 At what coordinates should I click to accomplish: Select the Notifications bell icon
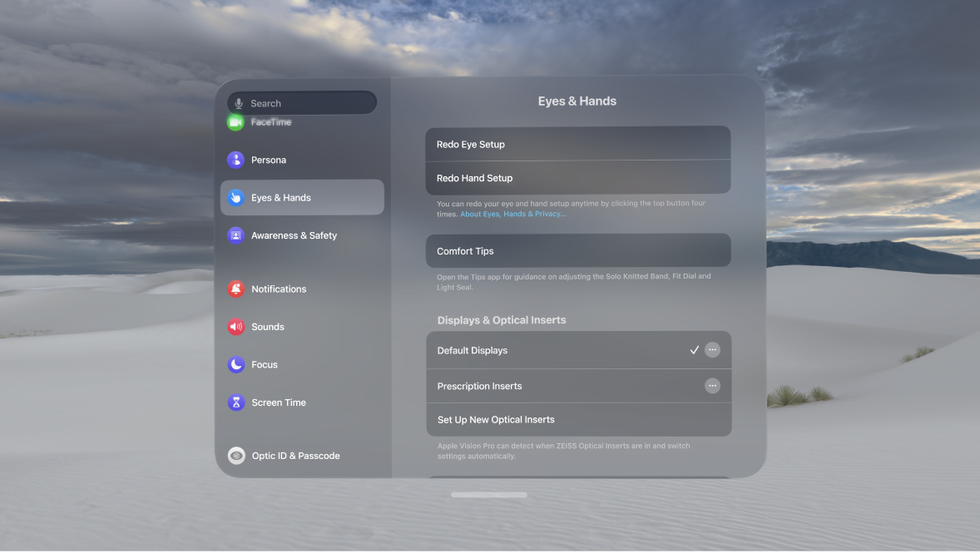tap(235, 289)
